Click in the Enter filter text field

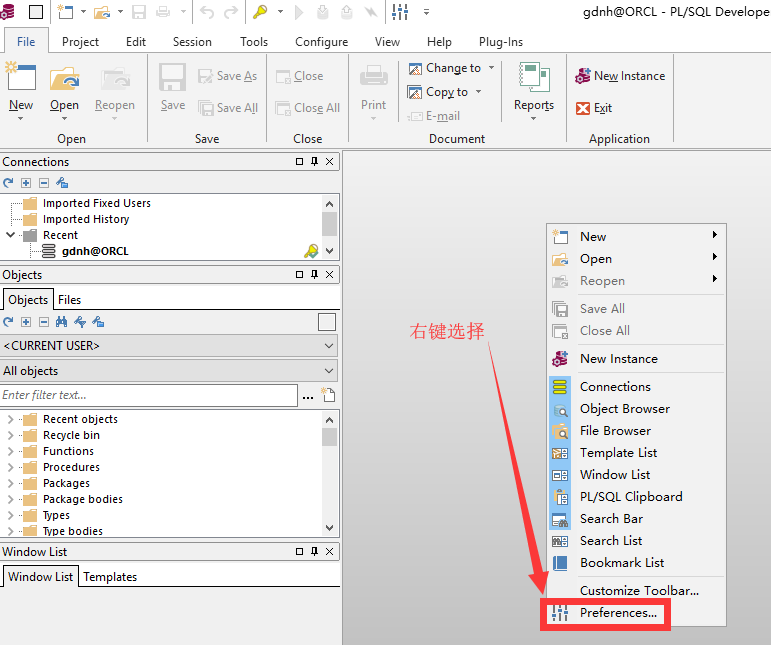point(148,395)
